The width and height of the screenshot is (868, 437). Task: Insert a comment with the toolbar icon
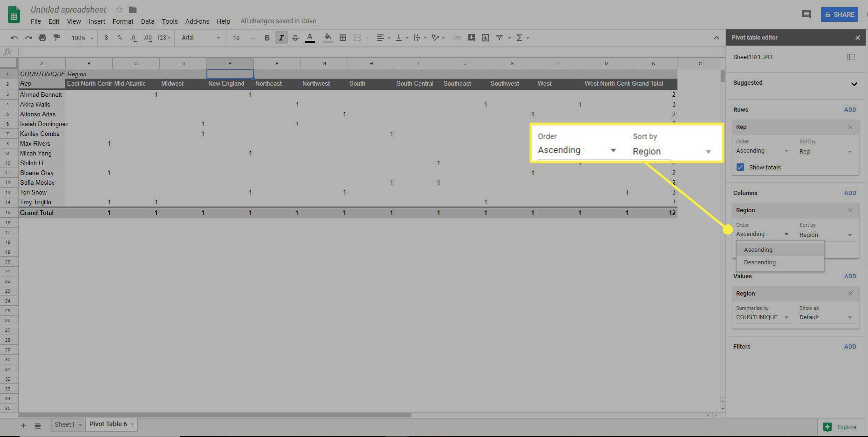pyautogui.click(x=472, y=38)
